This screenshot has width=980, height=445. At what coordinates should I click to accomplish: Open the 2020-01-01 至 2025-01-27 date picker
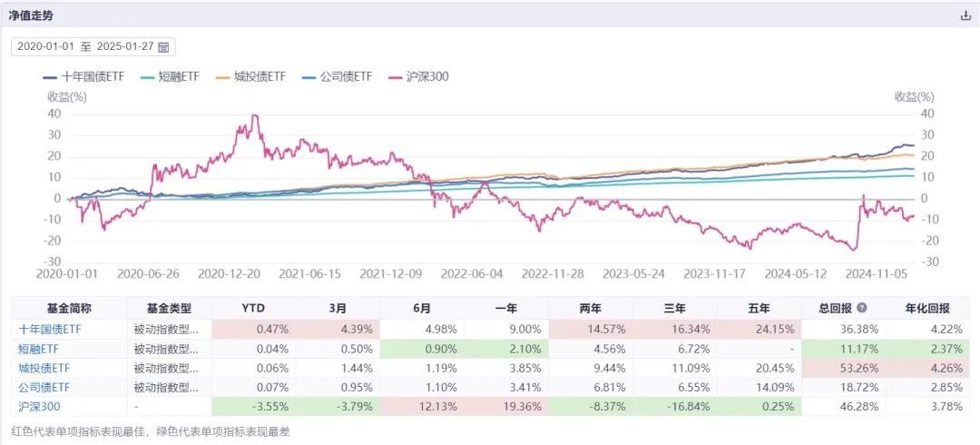pos(93,46)
